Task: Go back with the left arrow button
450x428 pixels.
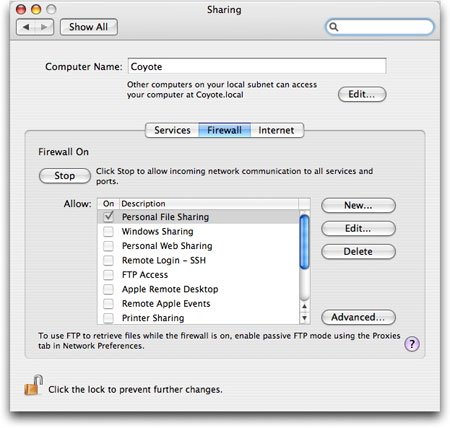Action: pyautogui.click(x=26, y=27)
